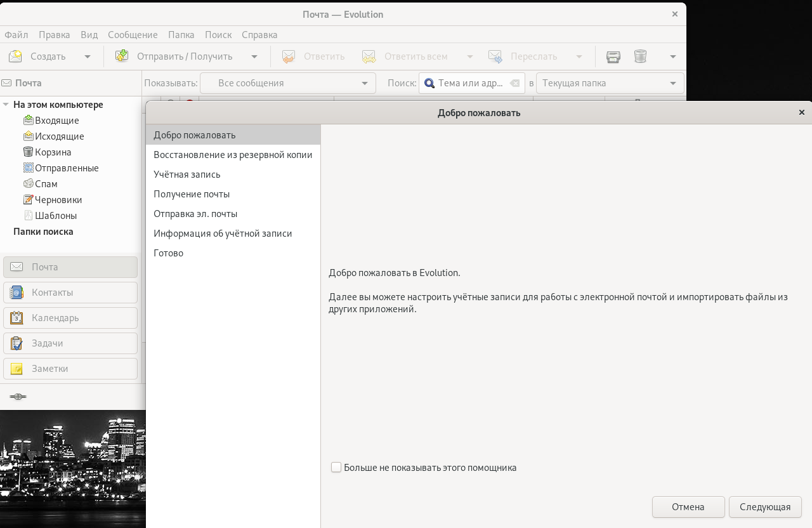Click the Создать new message icon

15,56
